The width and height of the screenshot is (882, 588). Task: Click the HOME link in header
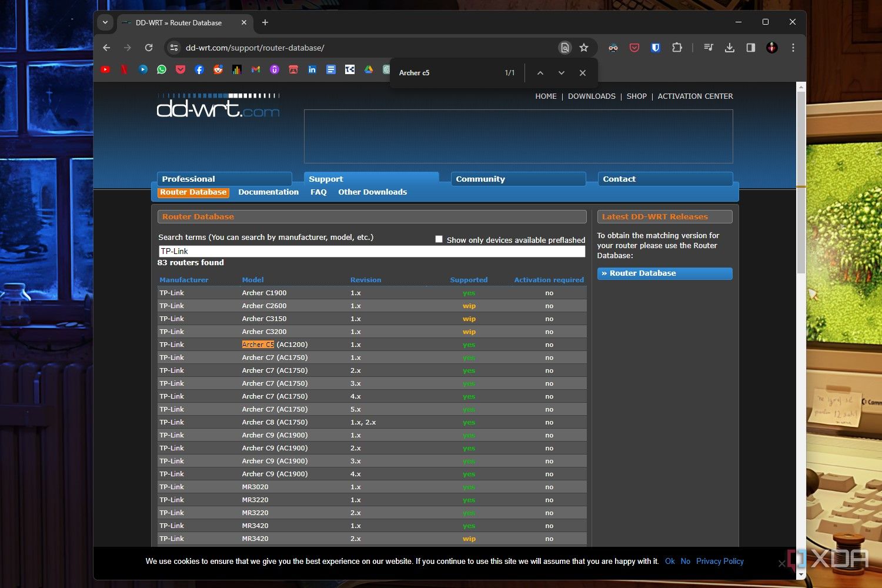(546, 96)
